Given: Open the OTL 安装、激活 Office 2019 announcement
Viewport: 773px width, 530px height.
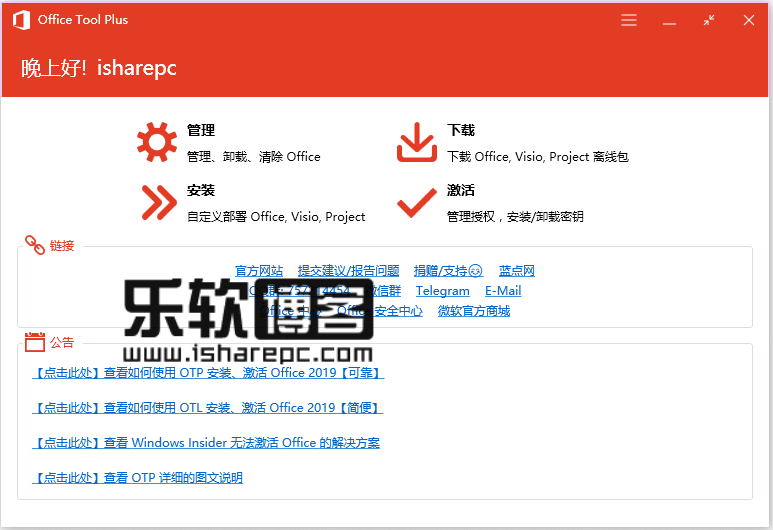Looking at the screenshot, I should [208, 408].
